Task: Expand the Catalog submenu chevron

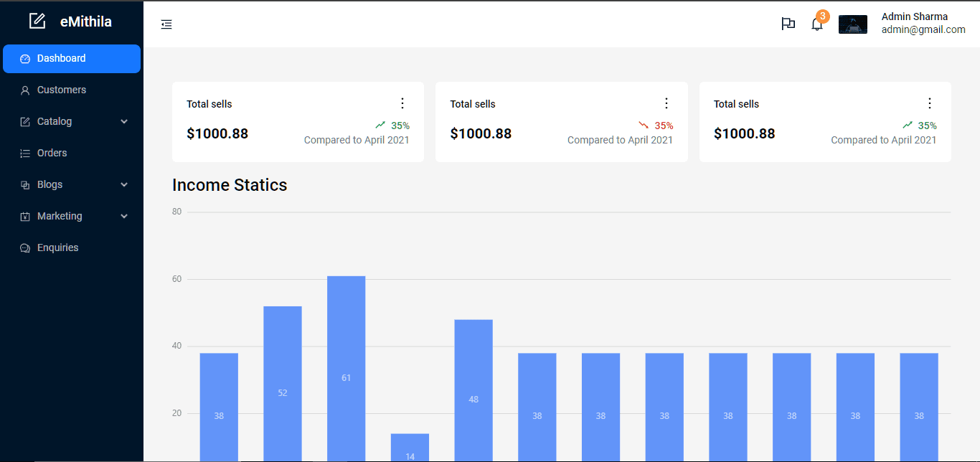Action: (124, 122)
